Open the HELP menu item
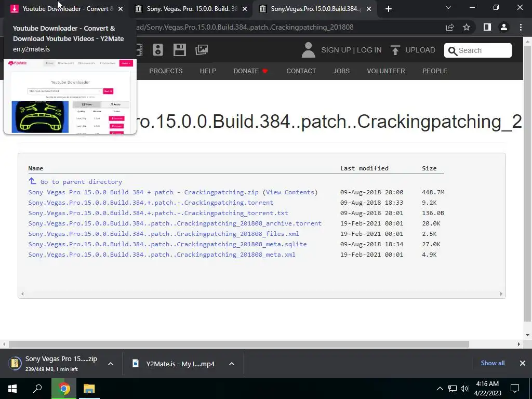The width and height of the screenshot is (532, 399). 208,71
